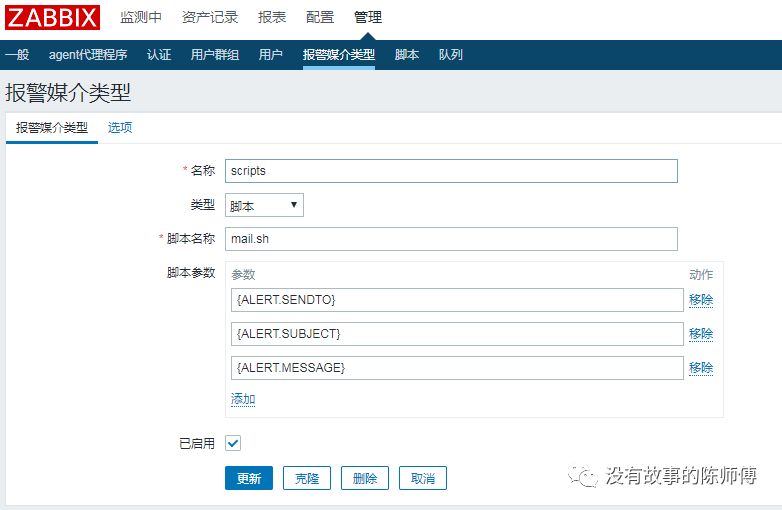The width and height of the screenshot is (782, 510).
Task: Click the 删除 button
Action: 365,478
